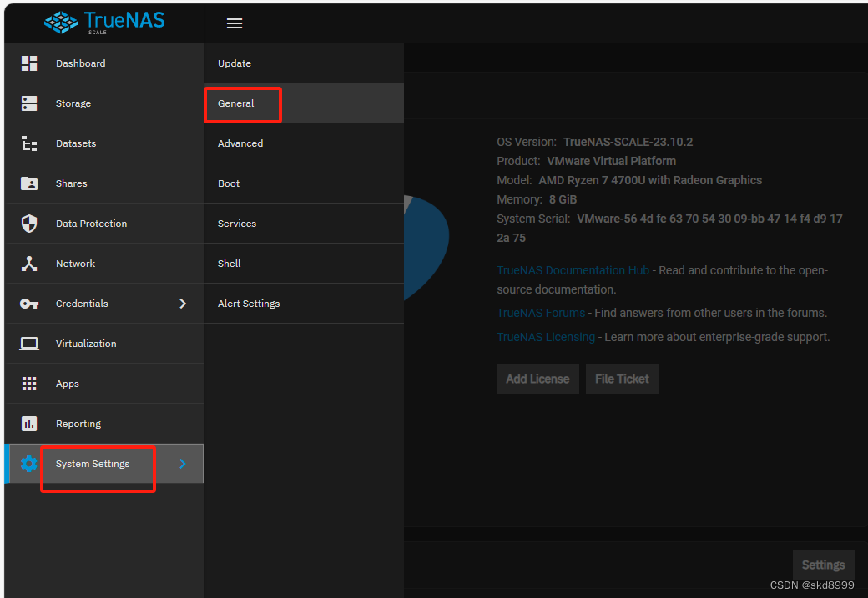
Task: Open the TrueNAS Forums link
Action: 541,313
